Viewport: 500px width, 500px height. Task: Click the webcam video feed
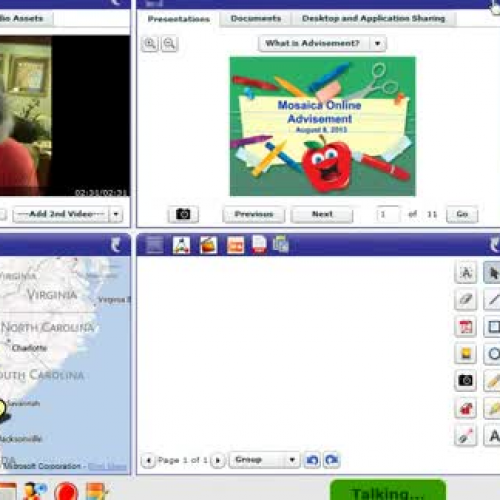pyautogui.click(x=65, y=116)
